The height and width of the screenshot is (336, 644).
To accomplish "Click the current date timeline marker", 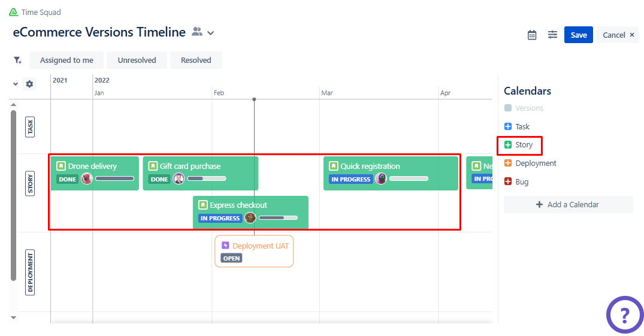I will click(254, 99).
